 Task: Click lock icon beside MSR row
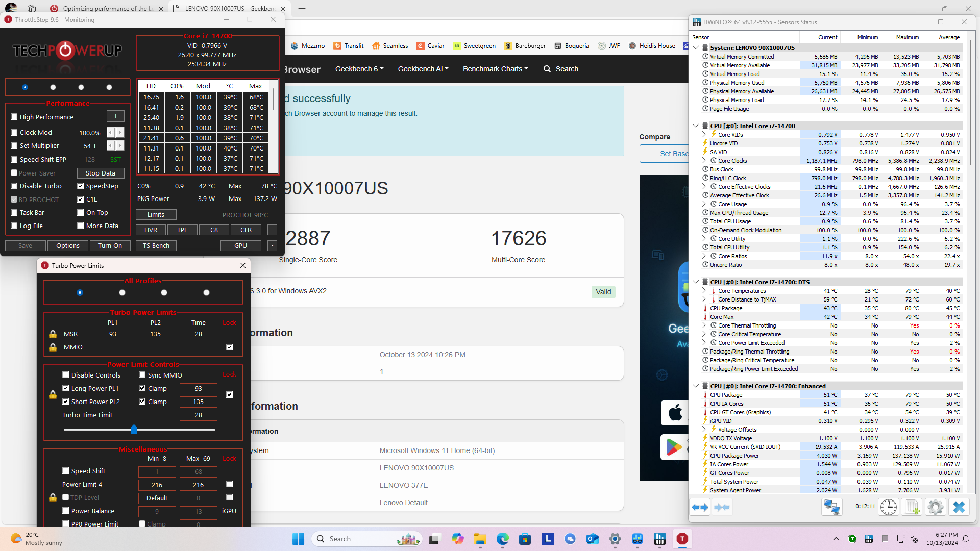click(x=53, y=334)
